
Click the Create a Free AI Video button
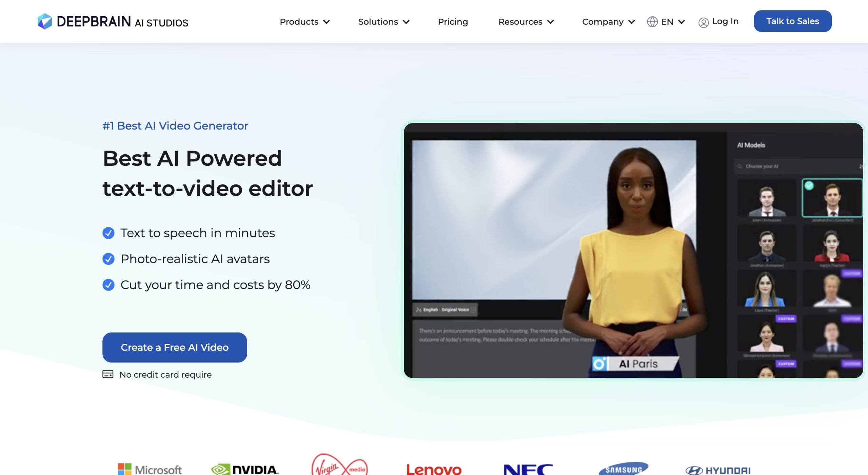pos(174,347)
